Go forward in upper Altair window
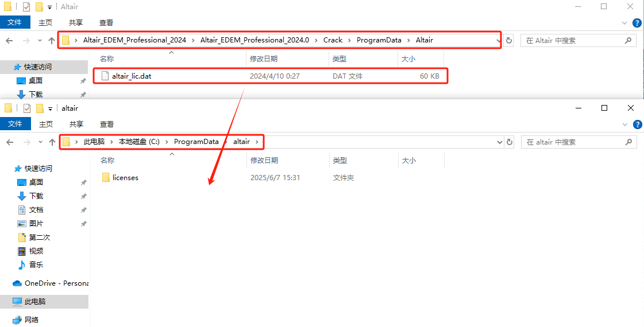This screenshot has width=644, height=327. point(26,40)
